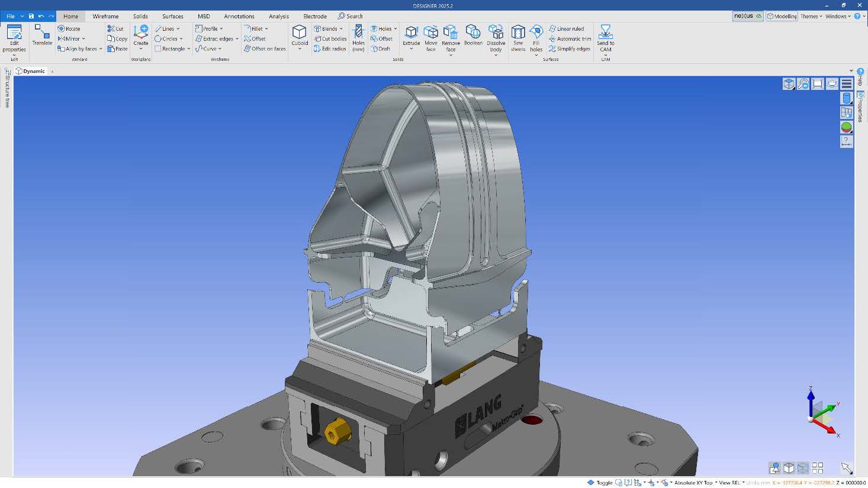Click the Solids group Offset tool
Image resolution: width=868 pixels, height=488 pixels.
381,38
